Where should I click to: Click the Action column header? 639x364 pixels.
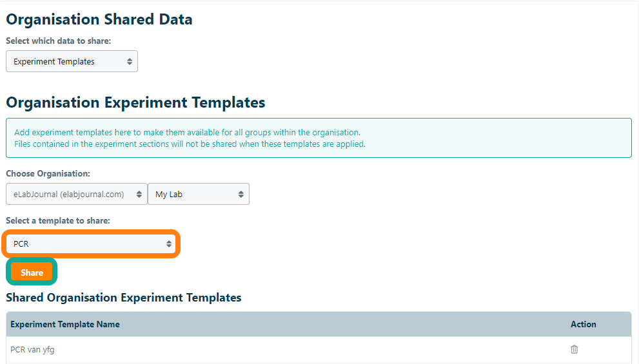(583, 324)
